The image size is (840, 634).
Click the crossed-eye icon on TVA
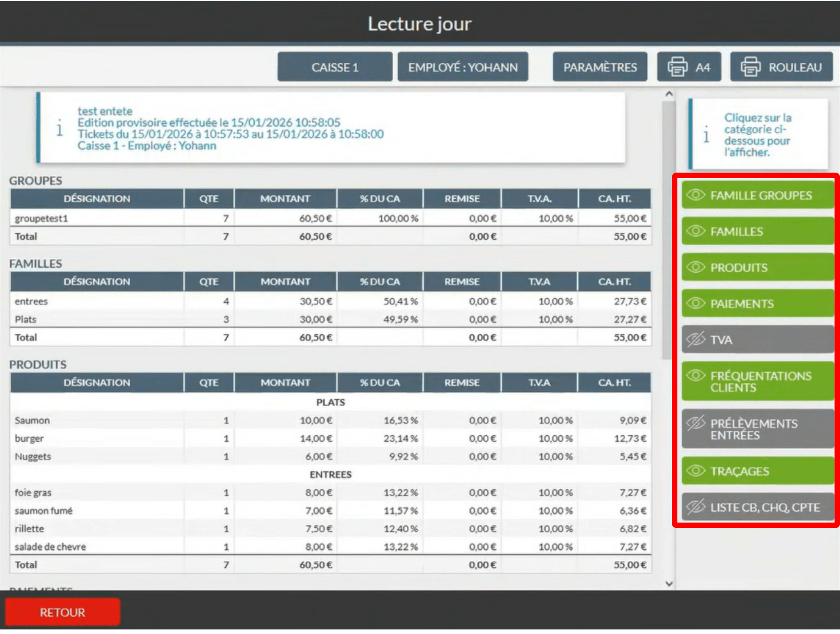(696, 339)
